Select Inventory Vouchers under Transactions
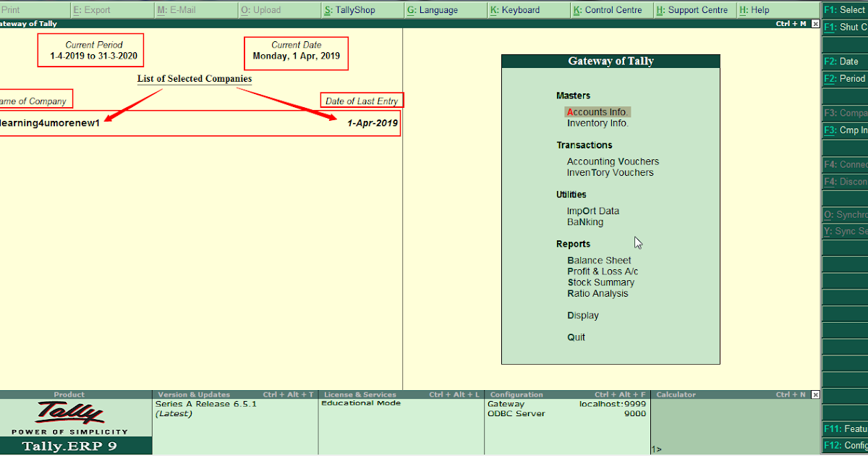868x456 pixels. coord(611,172)
